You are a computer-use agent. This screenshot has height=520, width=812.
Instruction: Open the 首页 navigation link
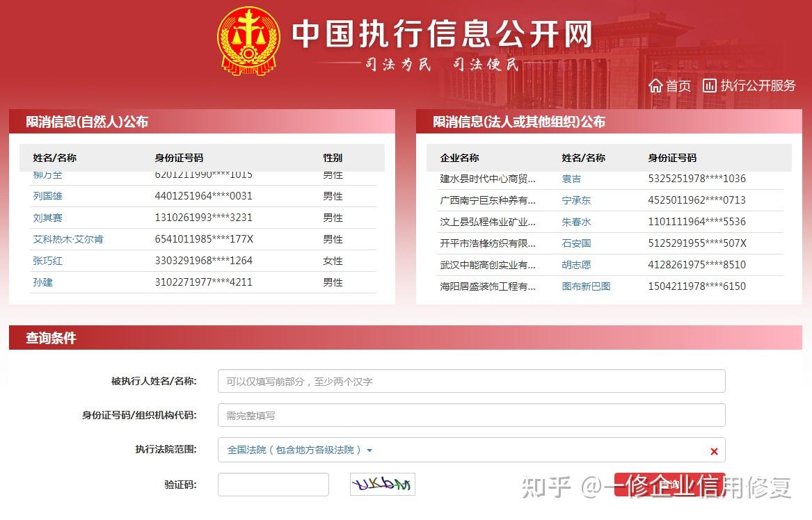coord(678,86)
